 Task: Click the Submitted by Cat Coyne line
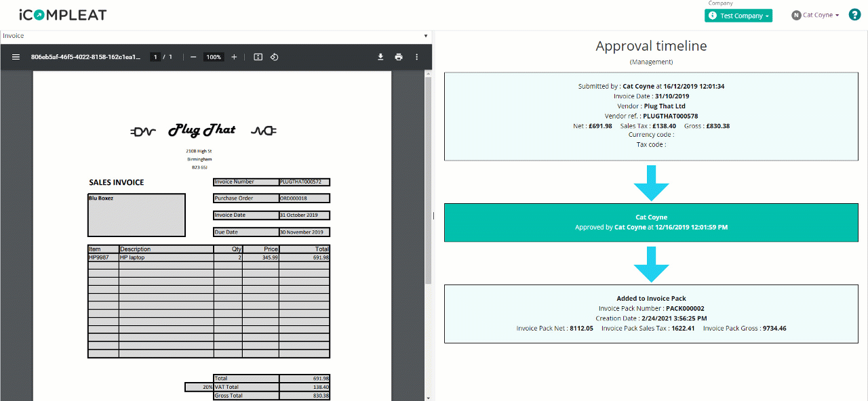(651, 86)
